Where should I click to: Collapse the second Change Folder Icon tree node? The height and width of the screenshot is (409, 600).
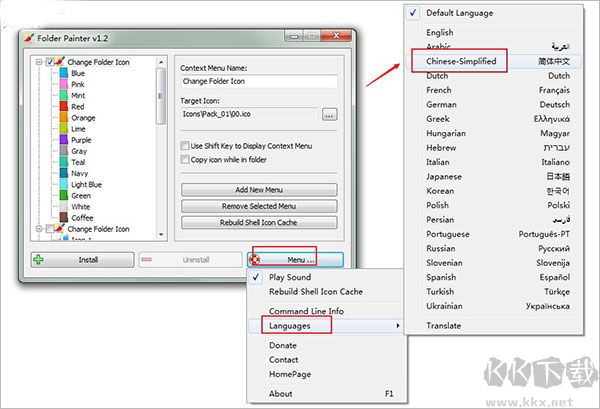click(x=39, y=229)
